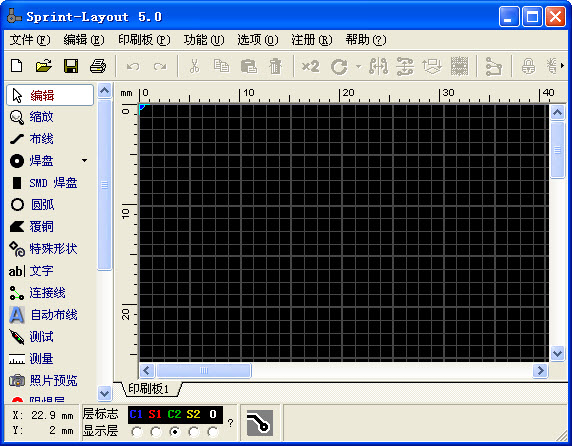Select the 编辑 edit tool
This screenshot has width=572, height=446.
(x=50, y=95)
